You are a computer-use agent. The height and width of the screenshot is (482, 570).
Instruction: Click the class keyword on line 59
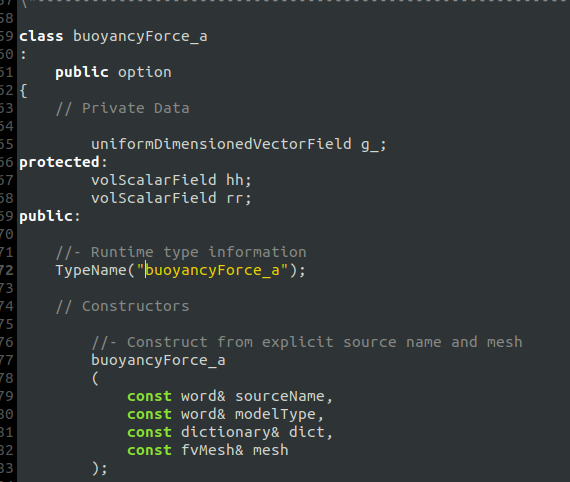pyautogui.click(x=41, y=36)
